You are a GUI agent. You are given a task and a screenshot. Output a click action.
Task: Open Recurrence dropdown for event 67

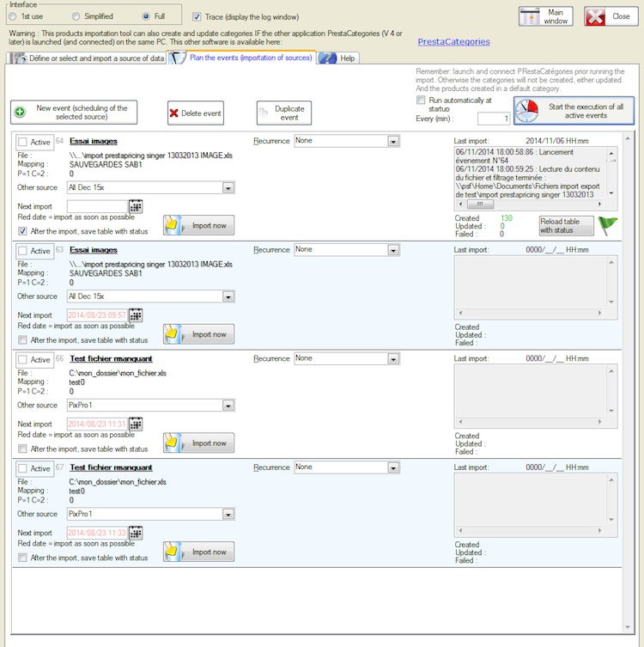(393, 467)
